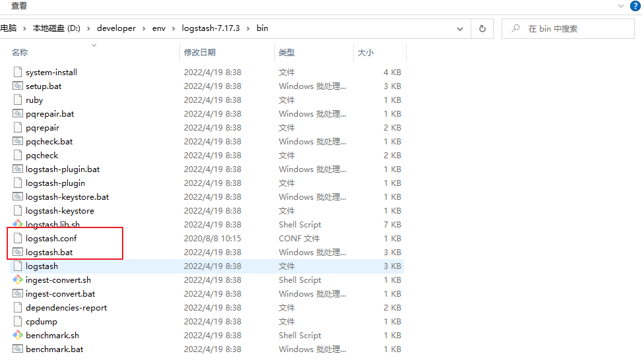Click the ingest-convert.bat batch icon

(18, 294)
